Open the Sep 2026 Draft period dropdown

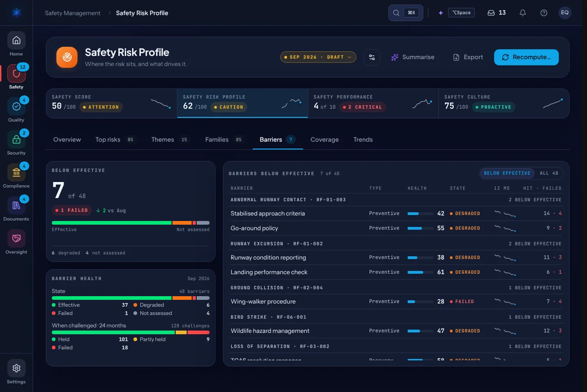[318, 57]
